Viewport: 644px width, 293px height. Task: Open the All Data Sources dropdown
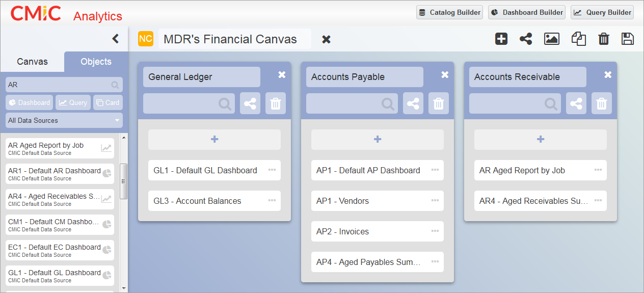[x=64, y=120]
